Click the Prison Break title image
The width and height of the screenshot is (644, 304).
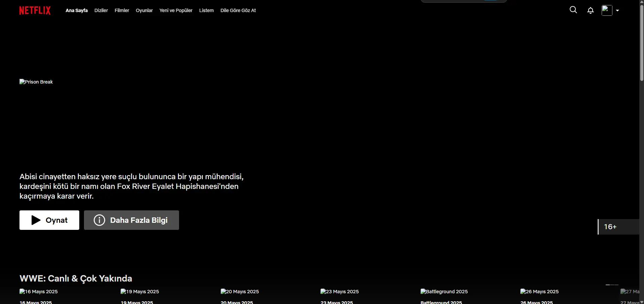36,82
